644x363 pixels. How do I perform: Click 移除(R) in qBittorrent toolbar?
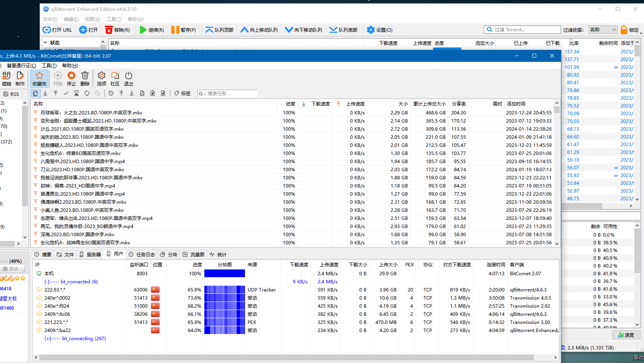coord(118,30)
